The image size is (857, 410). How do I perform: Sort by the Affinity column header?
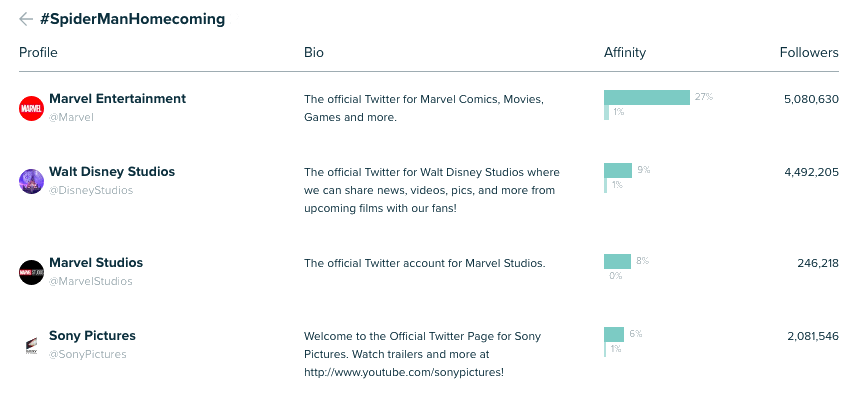[x=625, y=52]
